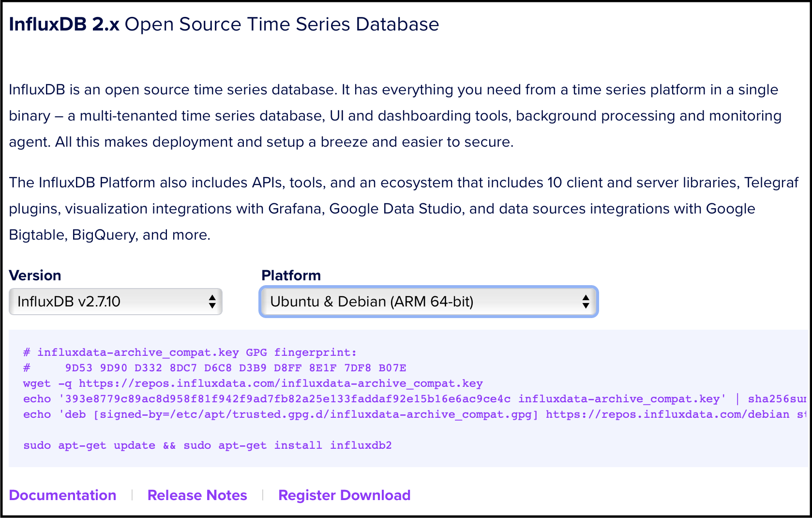
Task: Click the paragraph starting 'InfluxDB is an open source'
Action: coord(395,116)
